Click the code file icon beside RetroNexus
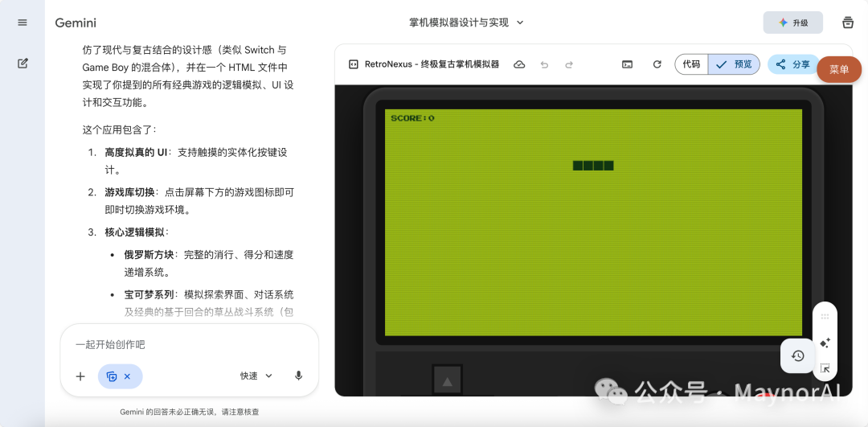868x427 pixels. [x=353, y=64]
